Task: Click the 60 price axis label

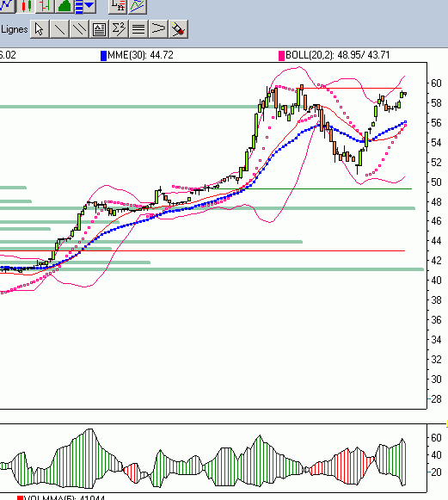Action: pos(436,83)
